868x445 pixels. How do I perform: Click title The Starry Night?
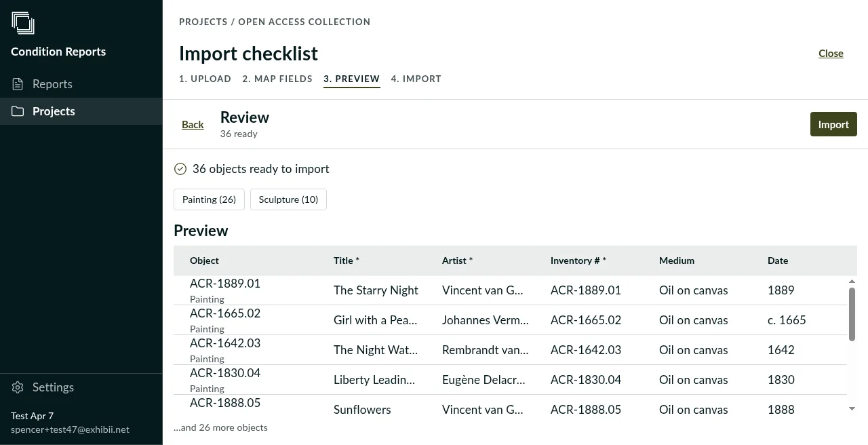point(376,290)
